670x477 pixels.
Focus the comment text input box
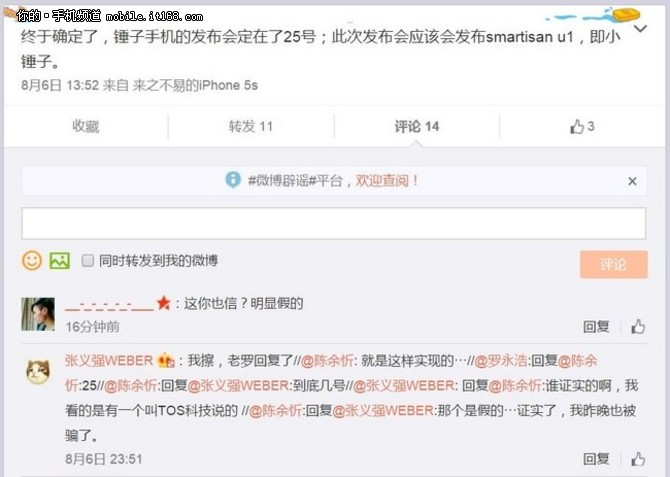click(334, 223)
